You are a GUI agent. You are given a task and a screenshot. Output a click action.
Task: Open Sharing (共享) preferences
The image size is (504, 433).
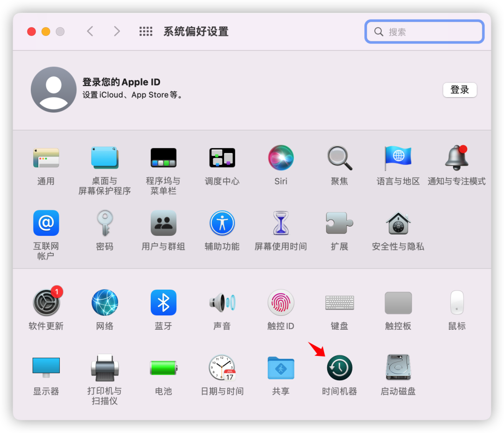coord(280,368)
